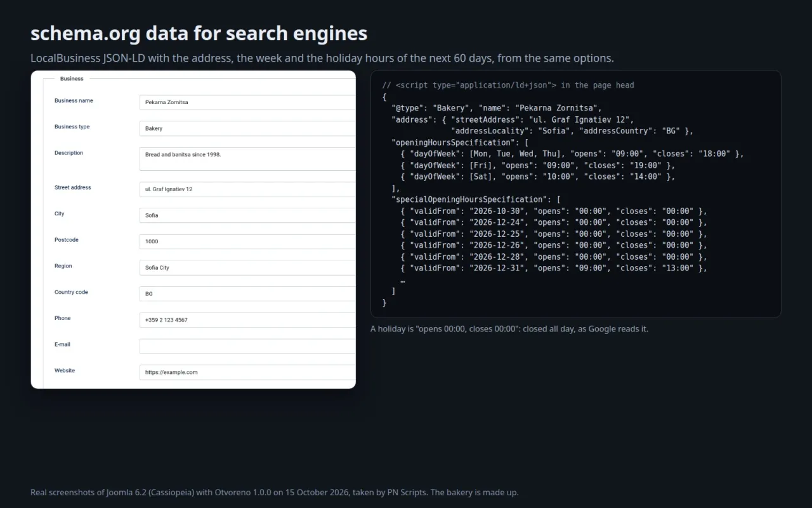Click the validFrom 2026-12-31 code line
This screenshot has height=508, width=812.
pos(554,268)
